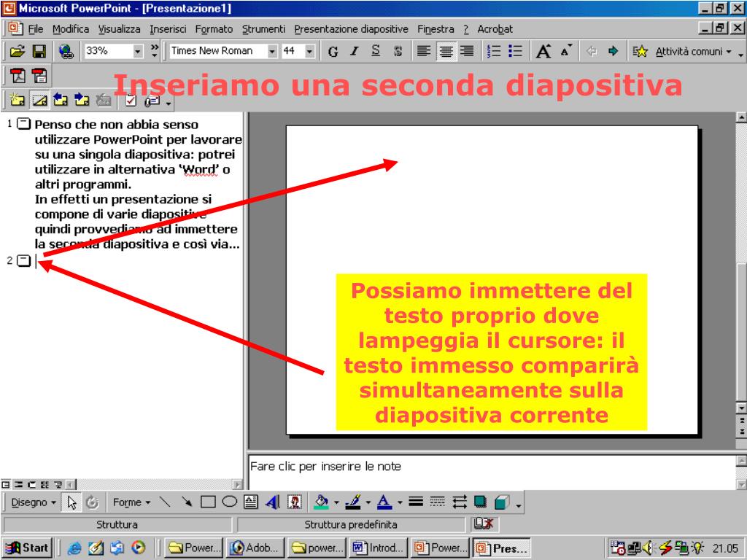Open the Attività comuni dropdown
747x560 pixels.
tap(694, 52)
